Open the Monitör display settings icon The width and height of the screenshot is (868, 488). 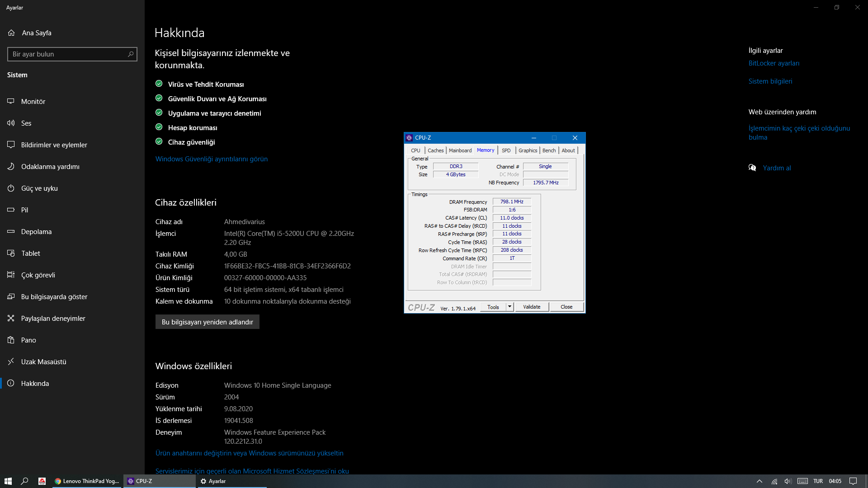[11, 102]
